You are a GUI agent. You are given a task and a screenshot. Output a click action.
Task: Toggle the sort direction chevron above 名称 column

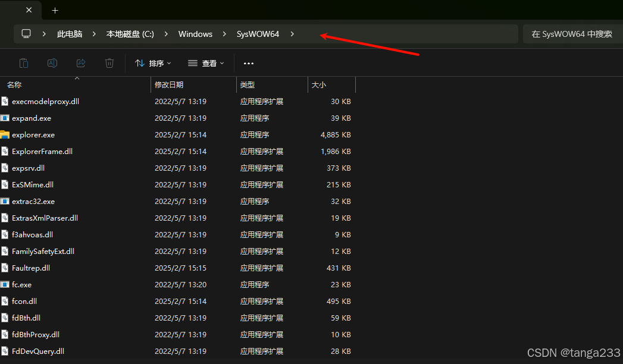click(x=77, y=77)
